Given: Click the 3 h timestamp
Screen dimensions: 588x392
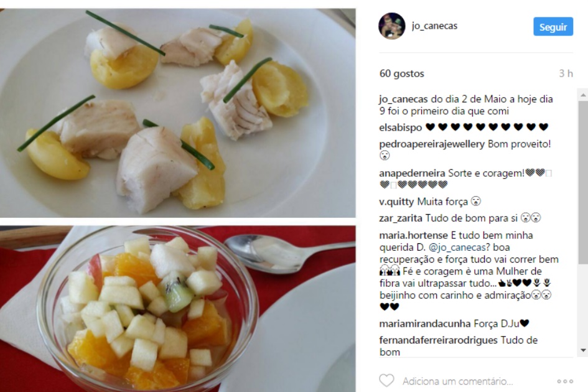Looking at the screenshot, I should [566, 73].
